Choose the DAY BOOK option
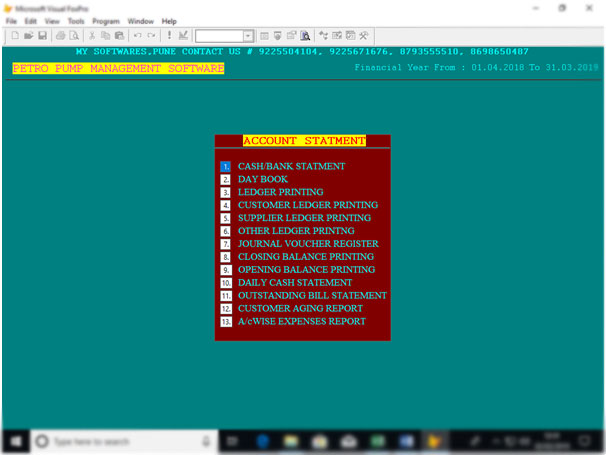606x455 pixels. [263, 179]
